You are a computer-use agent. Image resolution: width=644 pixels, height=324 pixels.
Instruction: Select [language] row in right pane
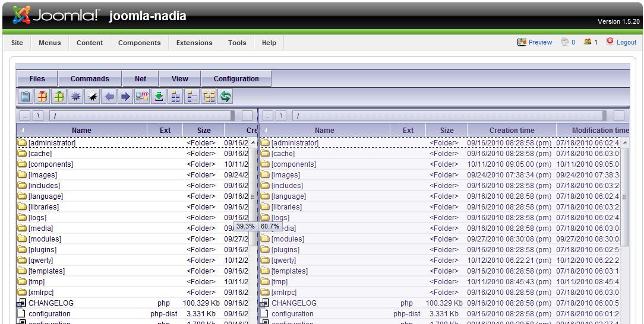point(440,196)
